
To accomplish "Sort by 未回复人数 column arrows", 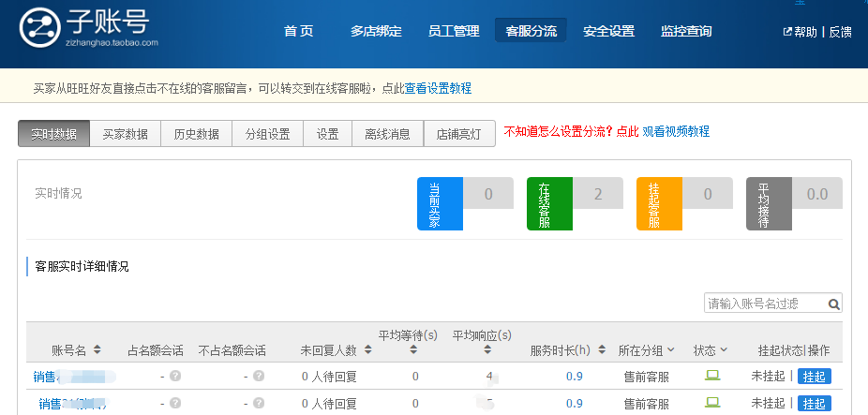I will pyautogui.click(x=367, y=350).
